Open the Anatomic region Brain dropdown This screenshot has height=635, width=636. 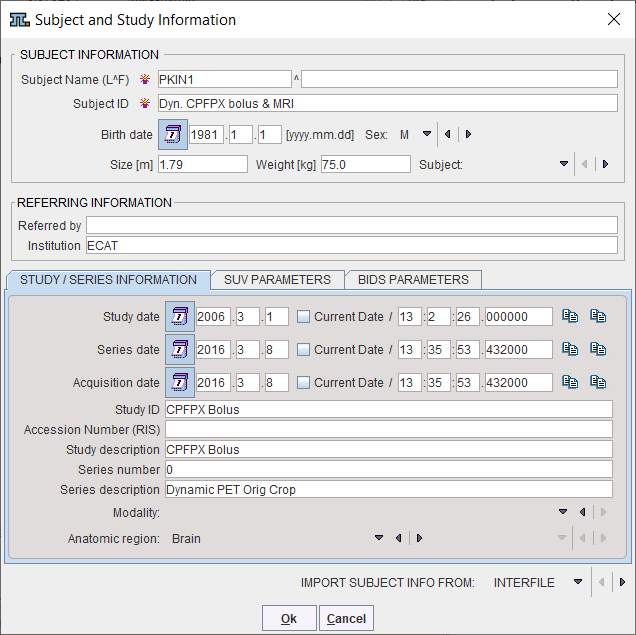pos(379,538)
